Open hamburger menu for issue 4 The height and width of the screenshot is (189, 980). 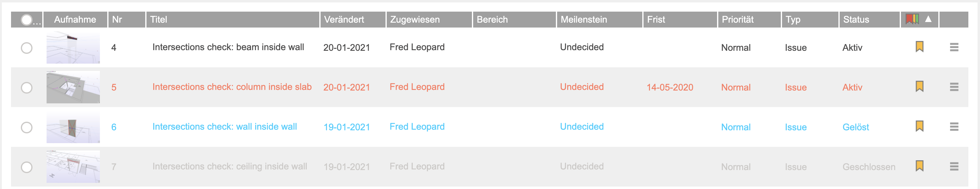pos(954,47)
